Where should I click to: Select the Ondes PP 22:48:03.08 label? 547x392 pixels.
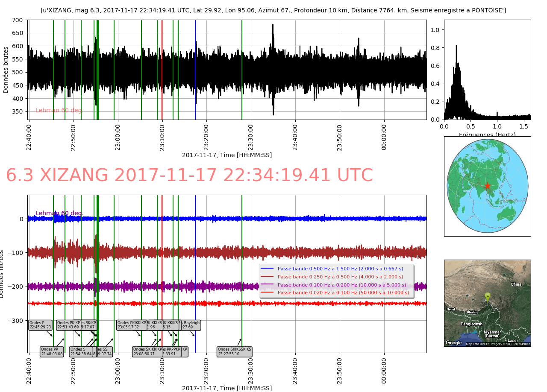point(52,351)
